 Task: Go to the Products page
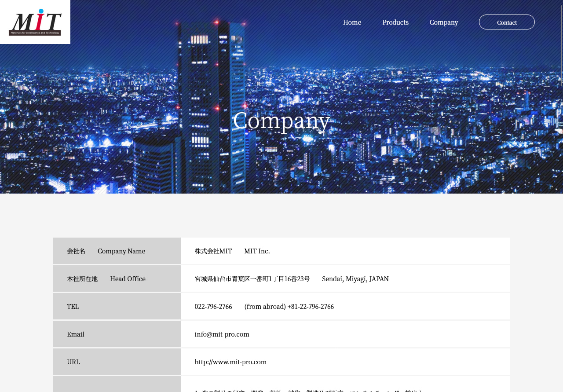(x=395, y=22)
